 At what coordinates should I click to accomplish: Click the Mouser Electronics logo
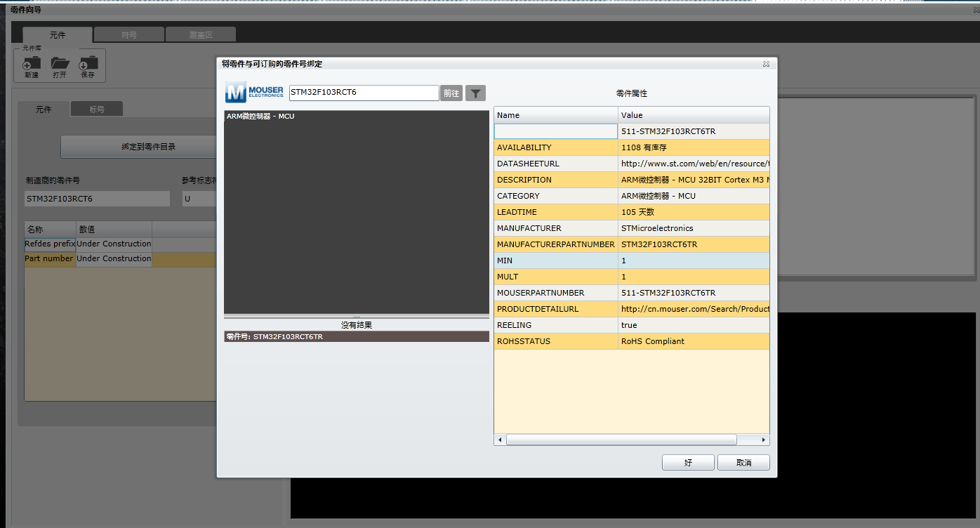click(255, 92)
